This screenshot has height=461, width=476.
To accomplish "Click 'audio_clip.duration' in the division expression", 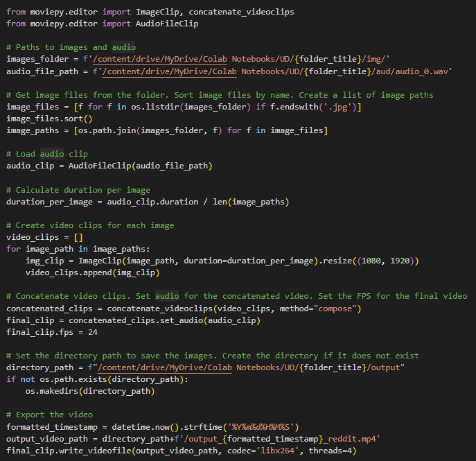I will coord(152,202).
